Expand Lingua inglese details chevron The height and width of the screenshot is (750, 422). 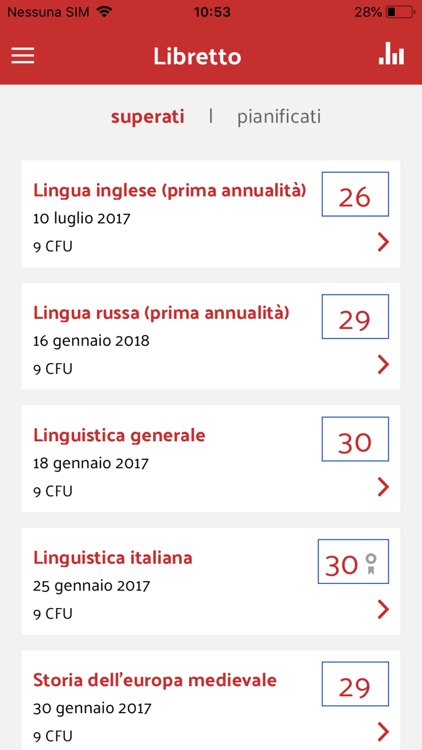pos(383,243)
